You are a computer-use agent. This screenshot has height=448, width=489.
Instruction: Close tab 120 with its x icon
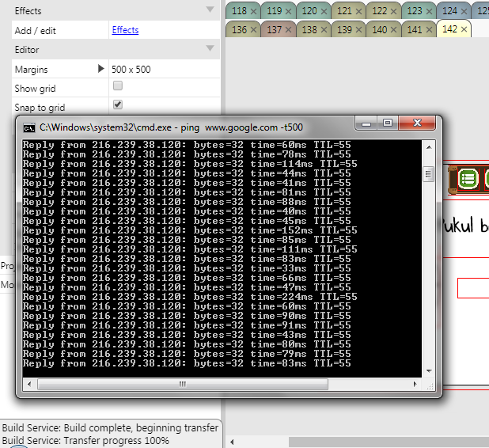(324, 12)
